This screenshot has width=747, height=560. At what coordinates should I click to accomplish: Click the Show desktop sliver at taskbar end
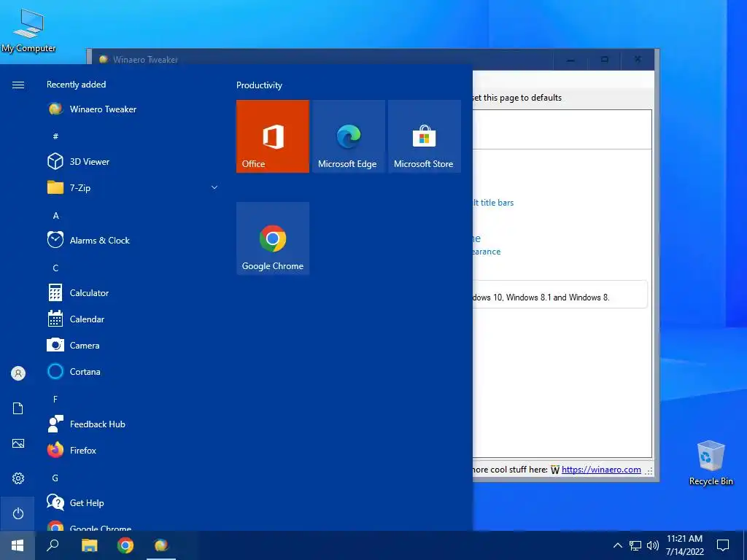click(745, 545)
